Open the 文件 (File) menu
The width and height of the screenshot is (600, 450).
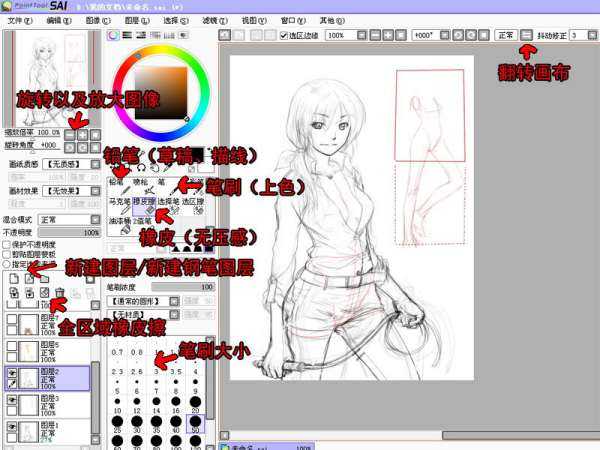click(x=20, y=19)
